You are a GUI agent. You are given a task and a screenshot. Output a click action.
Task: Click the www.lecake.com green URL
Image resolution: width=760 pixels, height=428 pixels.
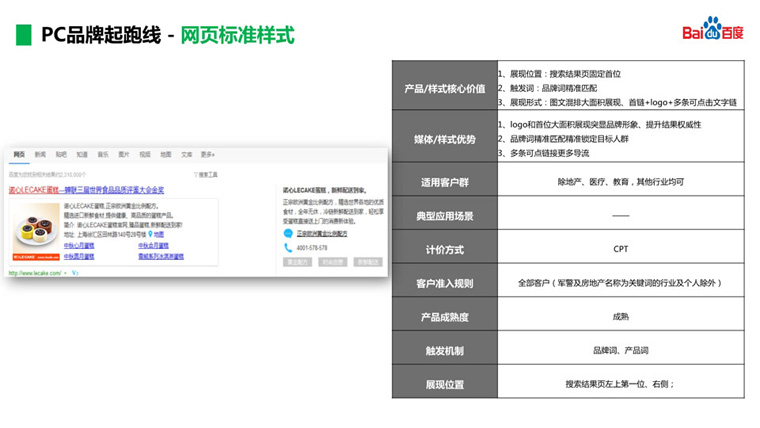click(35, 273)
